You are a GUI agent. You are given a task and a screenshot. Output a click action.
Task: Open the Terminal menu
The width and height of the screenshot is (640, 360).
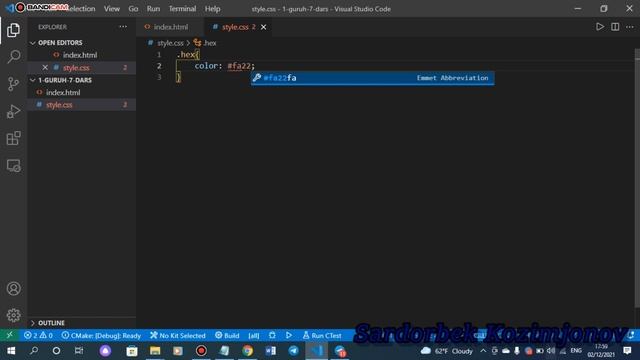[x=182, y=9]
